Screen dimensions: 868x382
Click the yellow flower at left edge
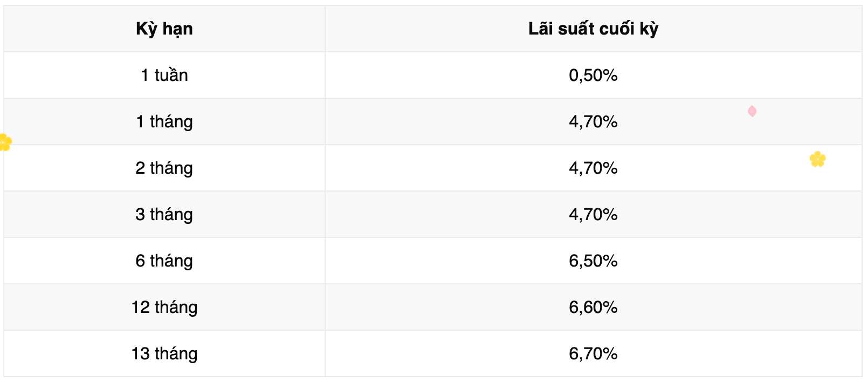pyautogui.click(x=5, y=142)
